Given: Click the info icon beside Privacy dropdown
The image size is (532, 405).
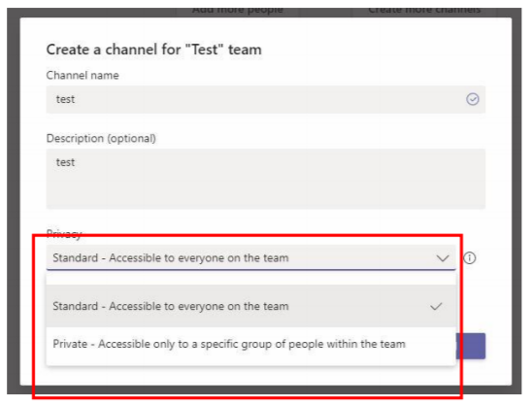Looking at the screenshot, I should click(470, 258).
